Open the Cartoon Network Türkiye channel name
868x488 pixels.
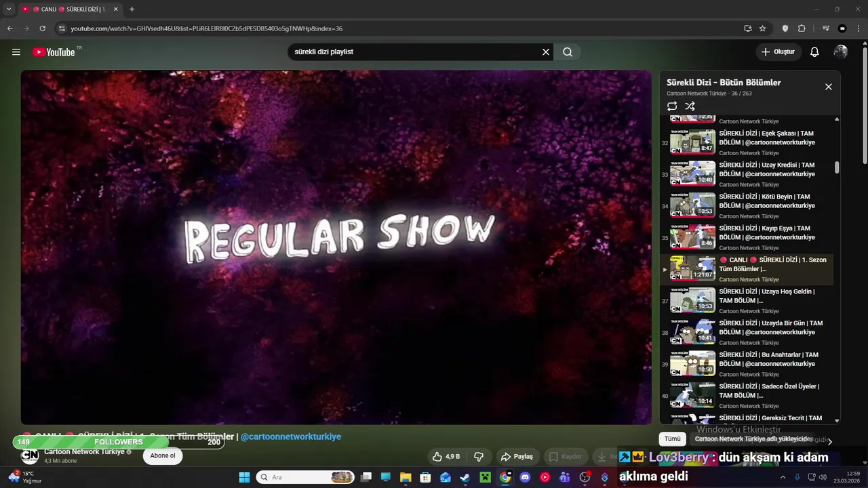point(84,451)
